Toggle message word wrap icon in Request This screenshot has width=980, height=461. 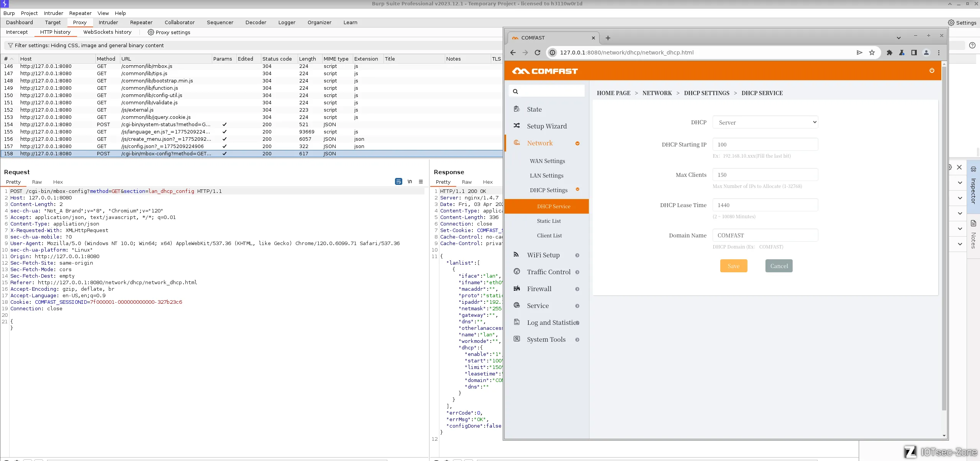(398, 182)
